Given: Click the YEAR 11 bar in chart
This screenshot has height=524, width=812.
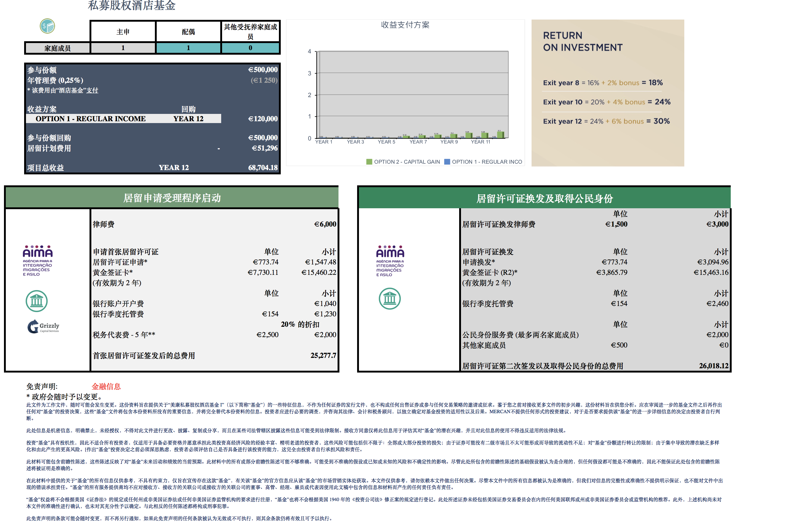Looking at the screenshot, I should (x=485, y=135).
